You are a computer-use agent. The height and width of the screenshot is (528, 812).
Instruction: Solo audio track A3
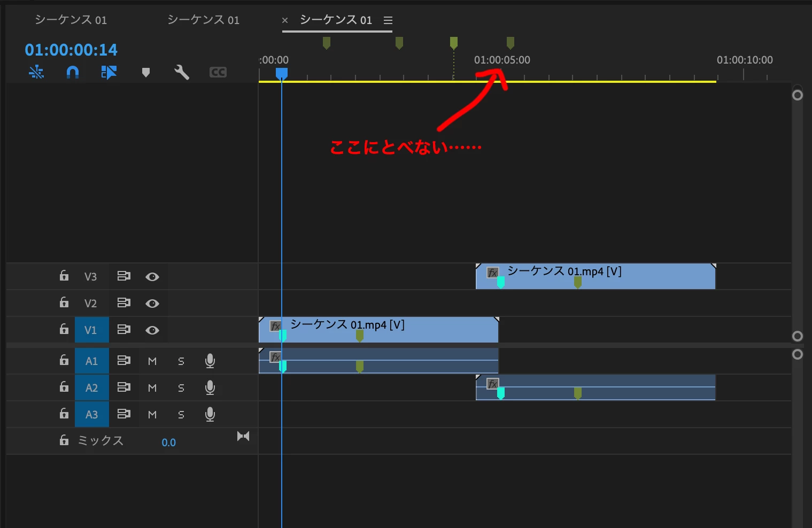click(x=181, y=415)
